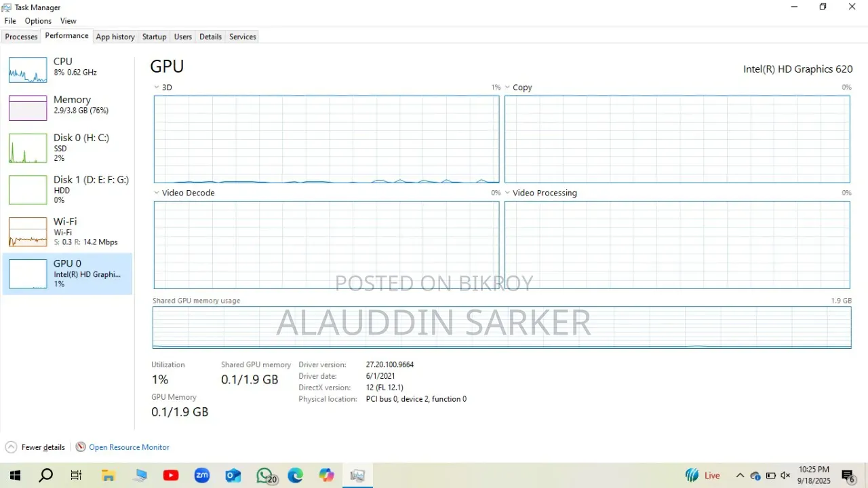Click the Task Manager taskbar button
The width and height of the screenshot is (868, 488).
(358, 476)
